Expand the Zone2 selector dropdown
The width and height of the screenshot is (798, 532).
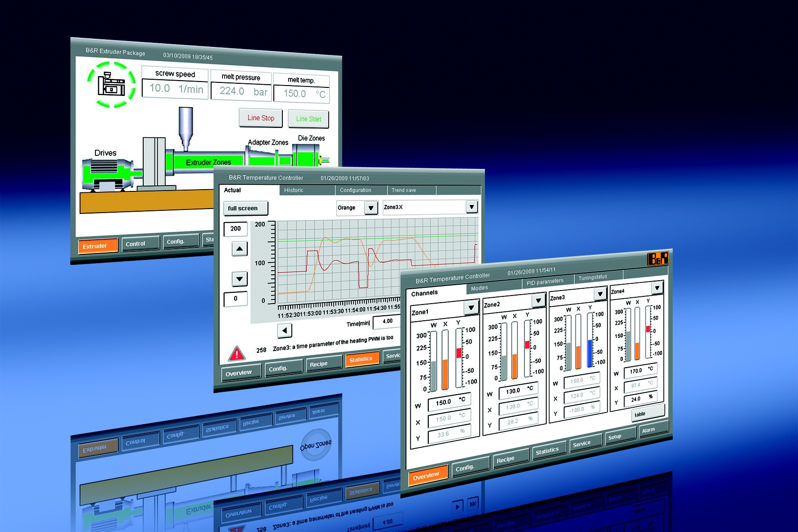(x=538, y=300)
